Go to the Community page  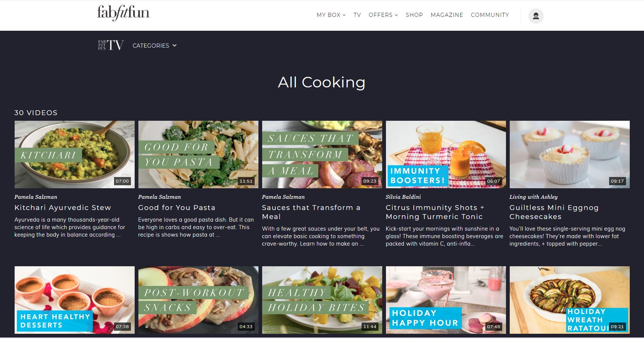(x=490, y=15)
